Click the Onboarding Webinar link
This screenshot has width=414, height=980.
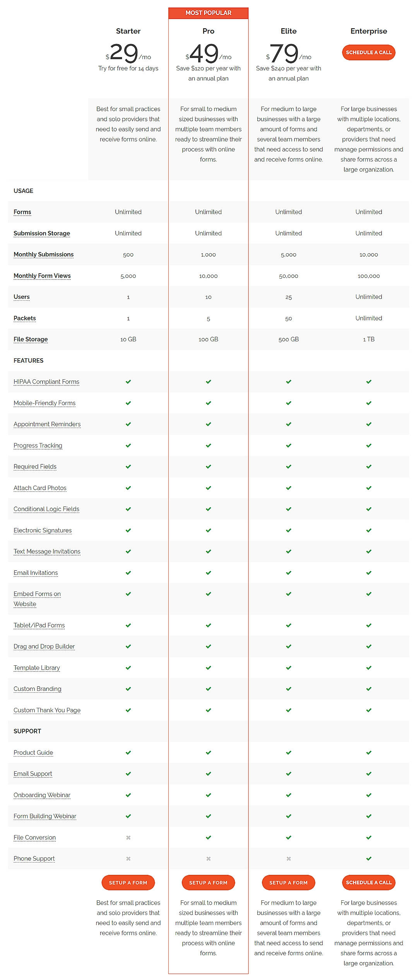[42, 795]
